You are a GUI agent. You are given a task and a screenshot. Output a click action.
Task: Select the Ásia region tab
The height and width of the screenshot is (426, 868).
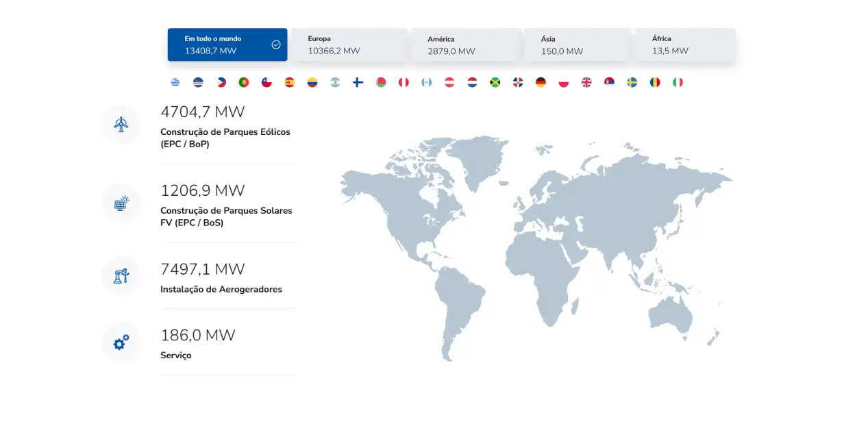[x=577, y=45]
